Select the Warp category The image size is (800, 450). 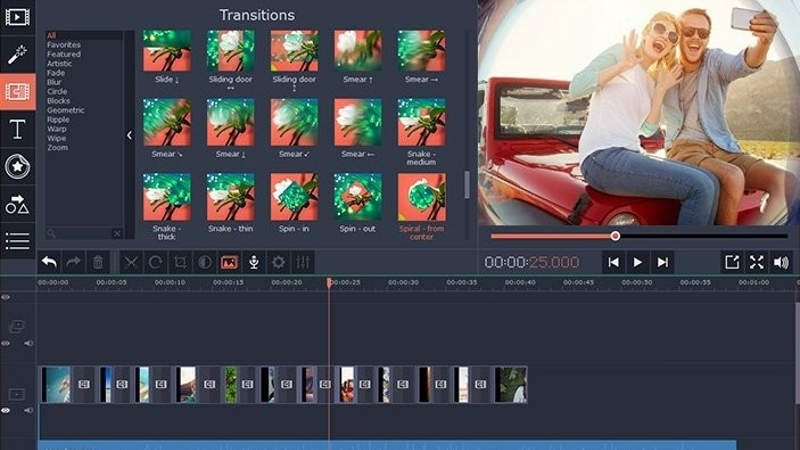point(57,129)
